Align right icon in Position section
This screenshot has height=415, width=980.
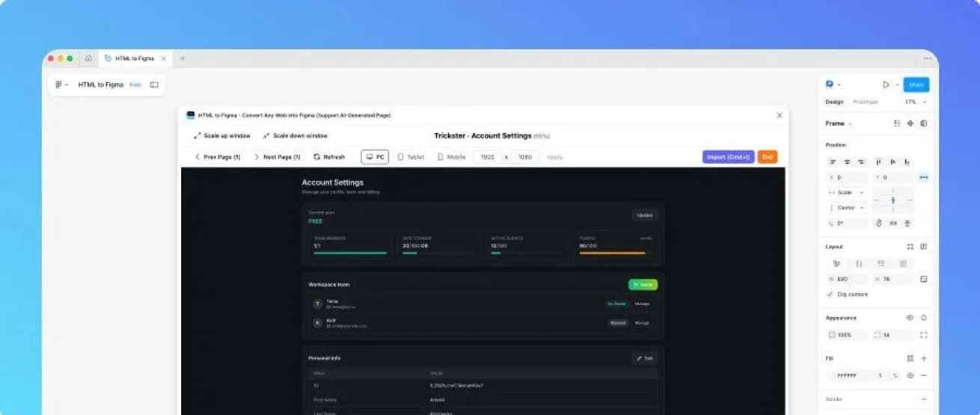pos(861,162)
